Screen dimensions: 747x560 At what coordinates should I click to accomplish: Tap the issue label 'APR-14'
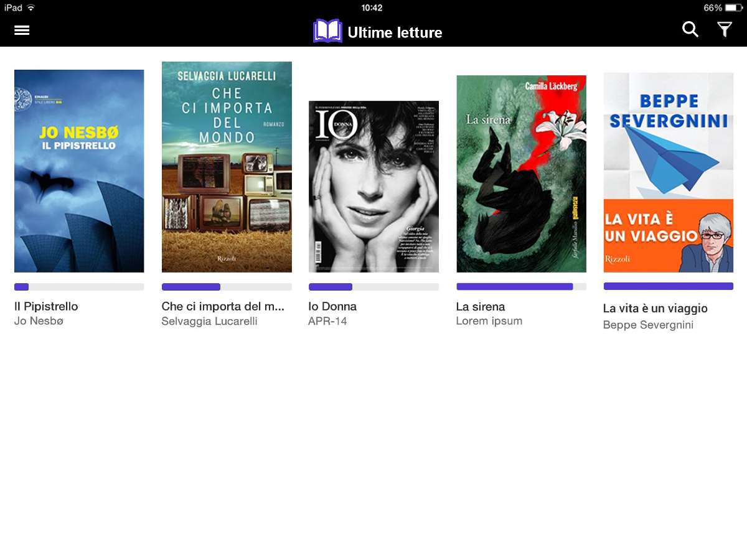pyautogui.click(x=327, y=321)
